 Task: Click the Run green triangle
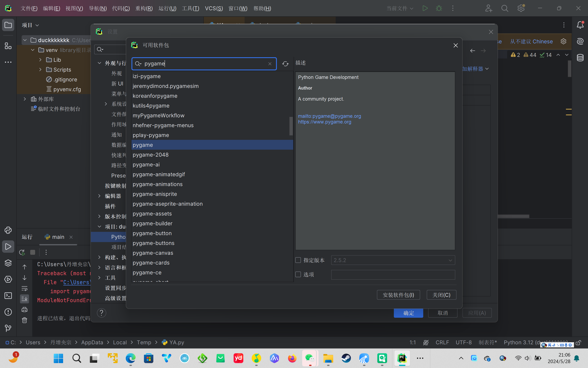click(x=425, y=8)
